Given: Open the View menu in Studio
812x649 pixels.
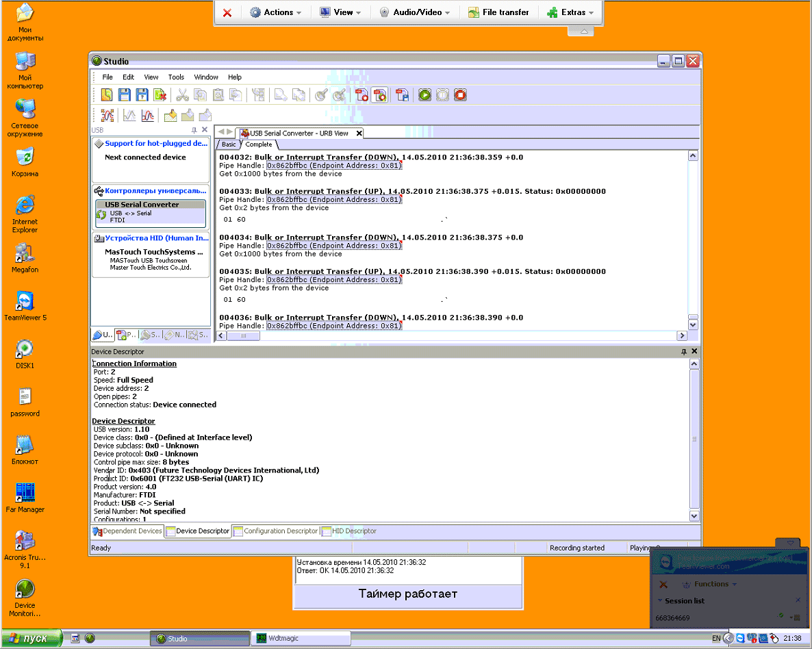Looking at the screenshot, I should coord(151,77).
